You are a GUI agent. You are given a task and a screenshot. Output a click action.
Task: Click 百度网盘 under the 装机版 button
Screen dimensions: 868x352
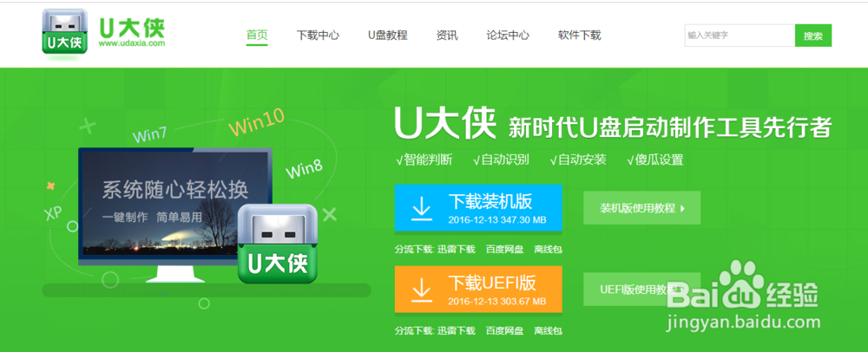click(504, 249)
